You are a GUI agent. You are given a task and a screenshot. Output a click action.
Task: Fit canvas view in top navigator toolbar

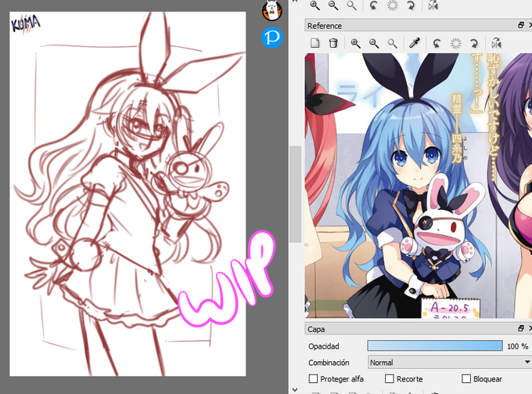coord(351,5)
